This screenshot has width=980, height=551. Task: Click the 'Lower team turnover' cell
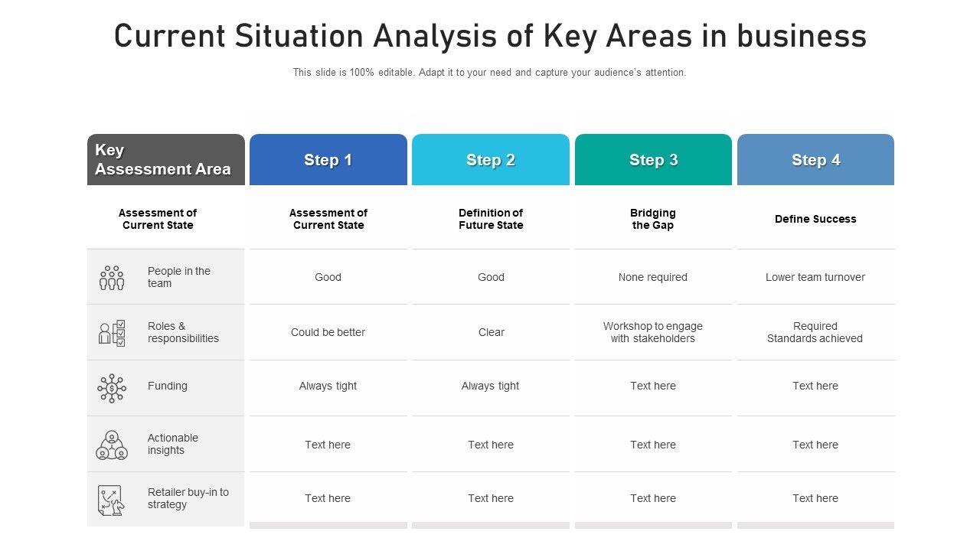[815, 277]
